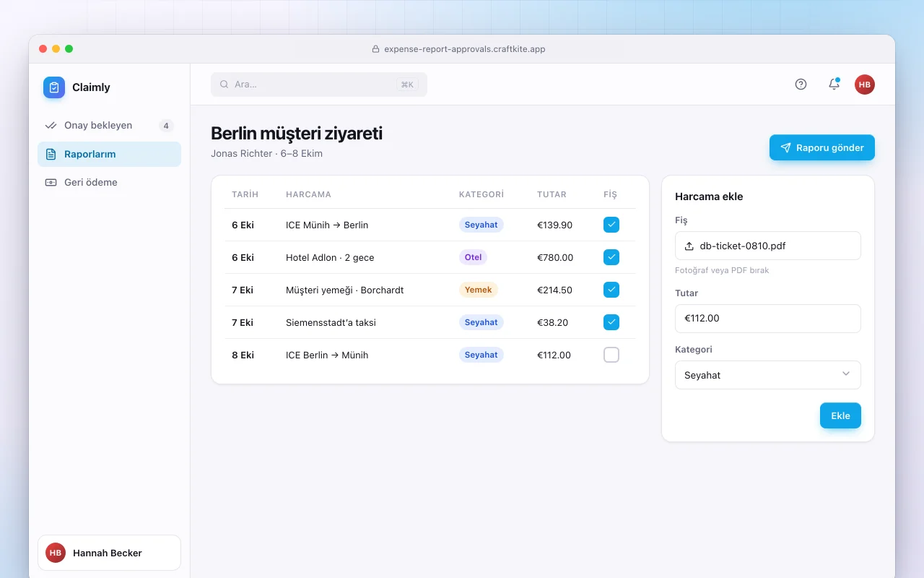Image resolution: width=924 pixels, height=578 pixels.
Task: Click the lock icon in the address bar
Action: point(375,49)
